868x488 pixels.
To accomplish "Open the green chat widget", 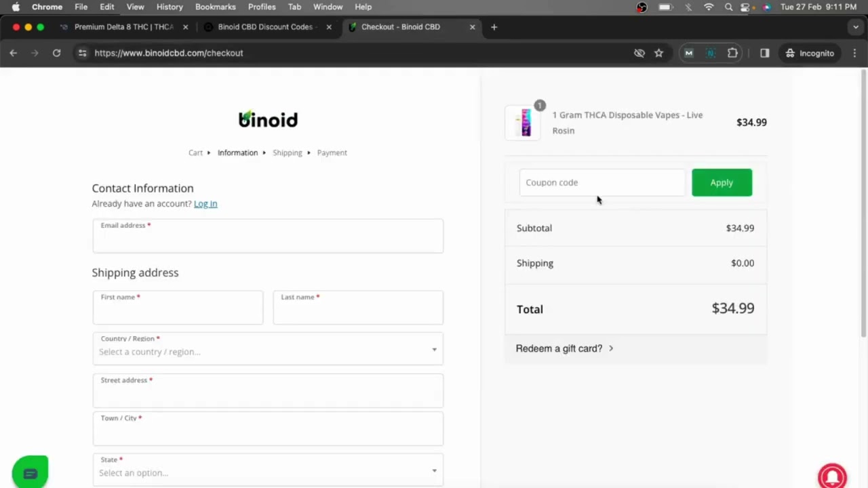I will (30, 472).
